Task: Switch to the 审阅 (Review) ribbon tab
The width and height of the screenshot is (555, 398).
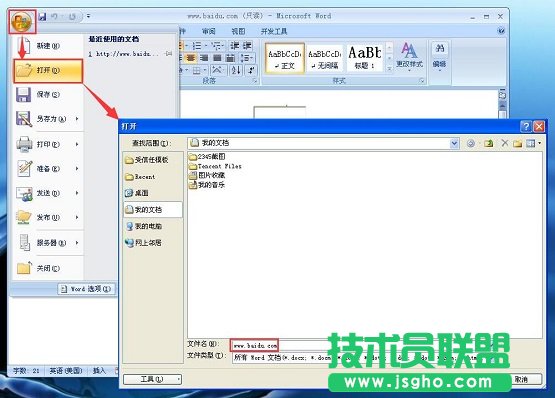Action: 208,31
